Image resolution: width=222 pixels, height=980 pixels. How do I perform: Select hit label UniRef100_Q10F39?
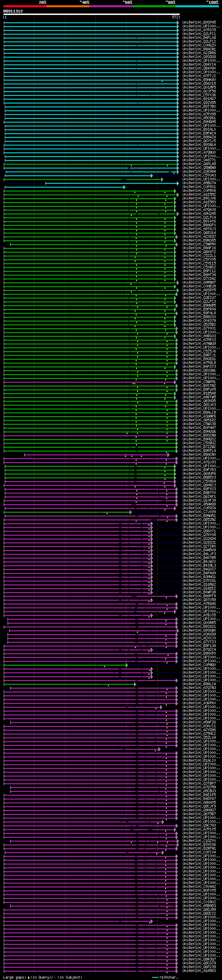point(199,501)
